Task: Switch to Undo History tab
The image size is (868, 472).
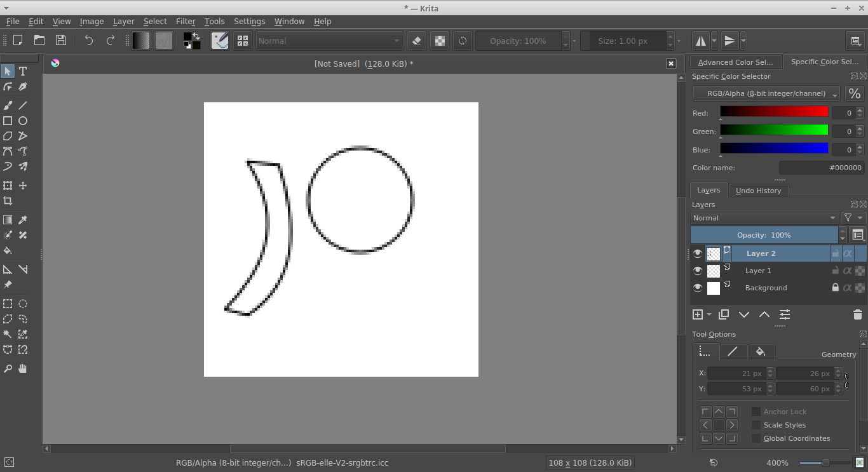Action: [x=758, y=191]
